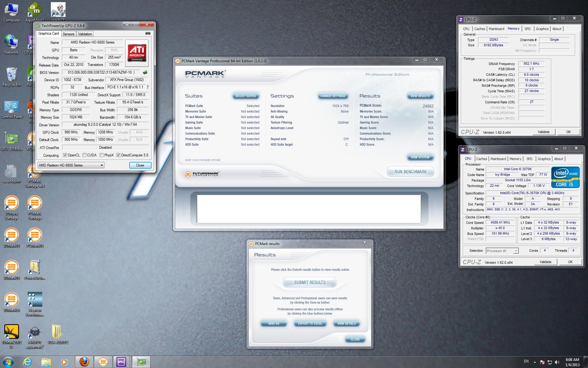This screenshot has width=588, height=368.
Task: Switch to Validation tab in GPU-Z
Action: [85, 34]
